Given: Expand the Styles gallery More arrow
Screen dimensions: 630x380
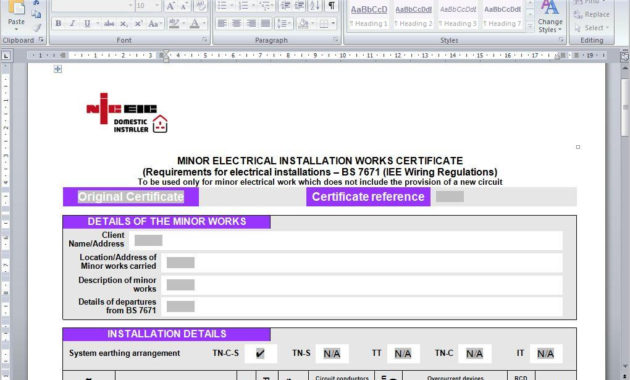Looking at the screenshot, I should tap(530, 27).
